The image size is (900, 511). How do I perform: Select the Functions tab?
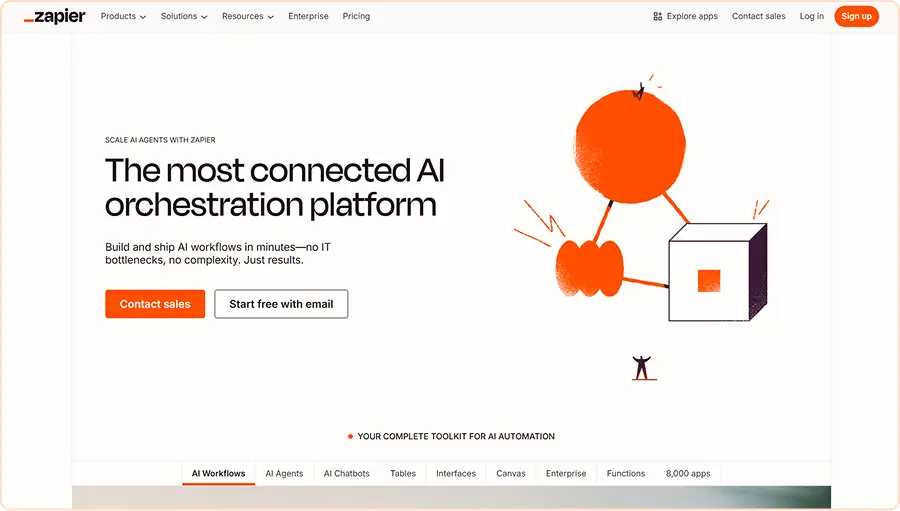pyautogui.click(x=626, y=473)
